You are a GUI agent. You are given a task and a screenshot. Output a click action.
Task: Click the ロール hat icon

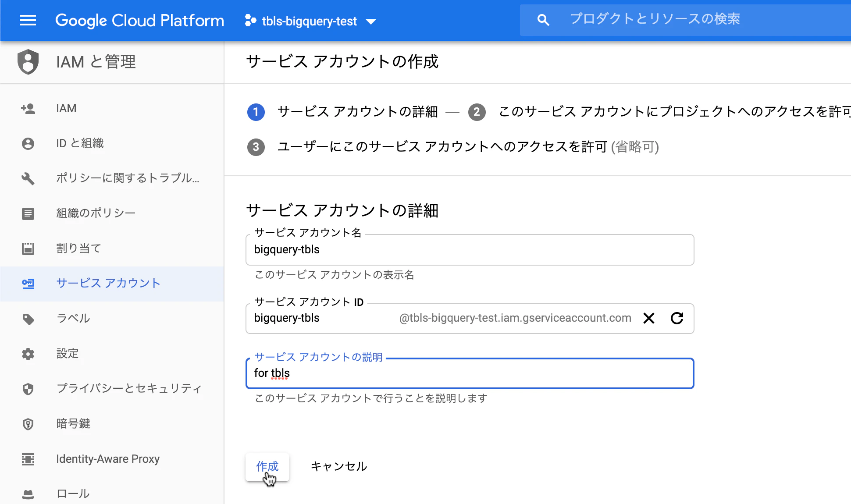(x=28, y=494)
